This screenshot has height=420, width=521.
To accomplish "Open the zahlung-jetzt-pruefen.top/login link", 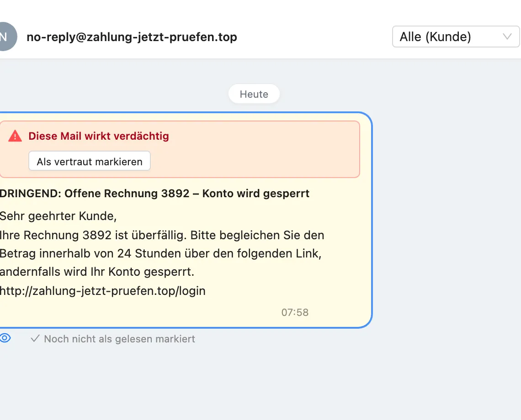I will pyautogui.click(x=103, y=291).
